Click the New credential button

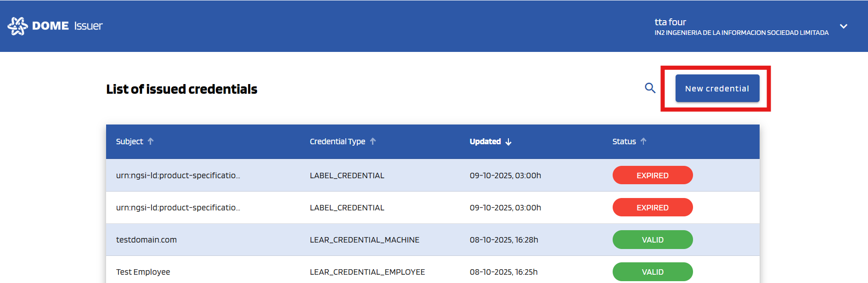[717, 88]
